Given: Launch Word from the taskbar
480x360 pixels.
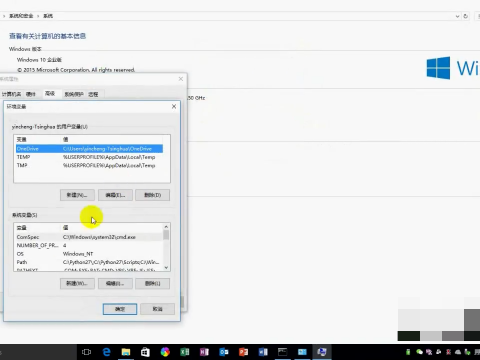Looking at the screenshot, I should 263,352.
